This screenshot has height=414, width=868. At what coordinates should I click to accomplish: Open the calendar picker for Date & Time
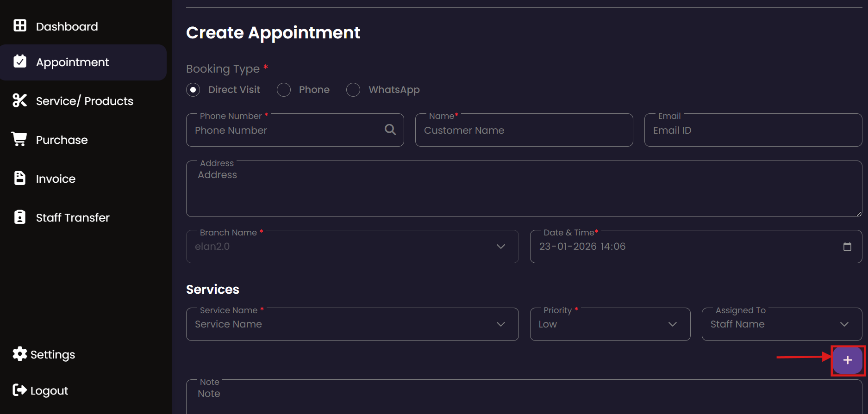pyautogui.click(x=847, y=247)
